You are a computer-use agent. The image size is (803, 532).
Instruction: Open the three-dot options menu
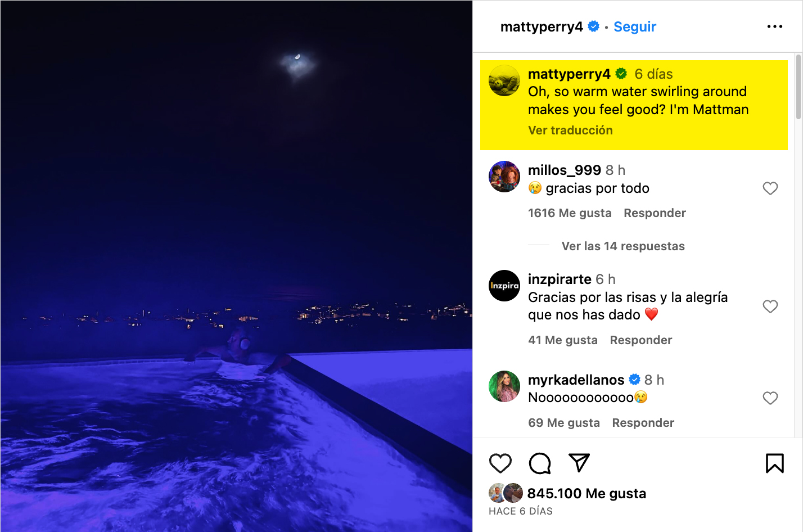tap(774, 26)
